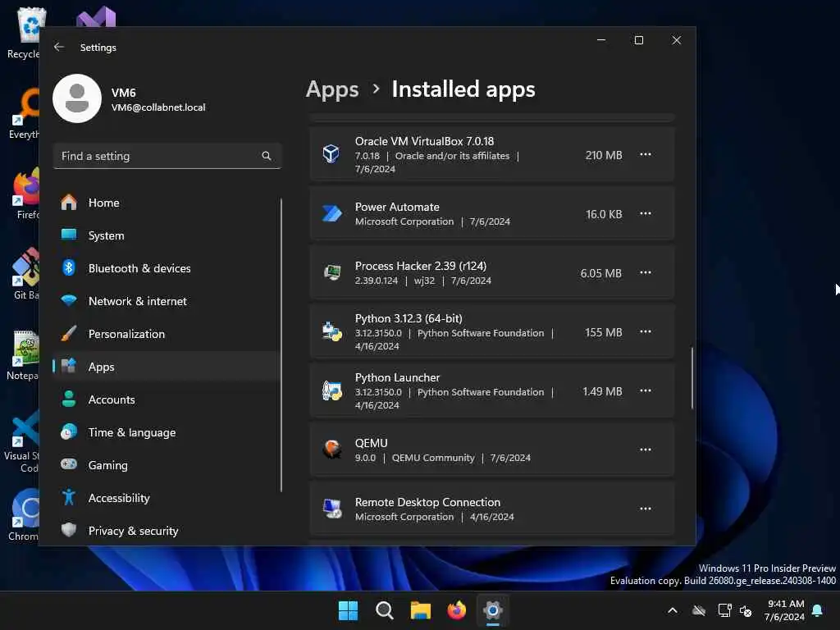This screenshot has width=840, height=630.
Task: Click the Privacy shield icon
Action: pyautogui.click(x=69, y=530)
